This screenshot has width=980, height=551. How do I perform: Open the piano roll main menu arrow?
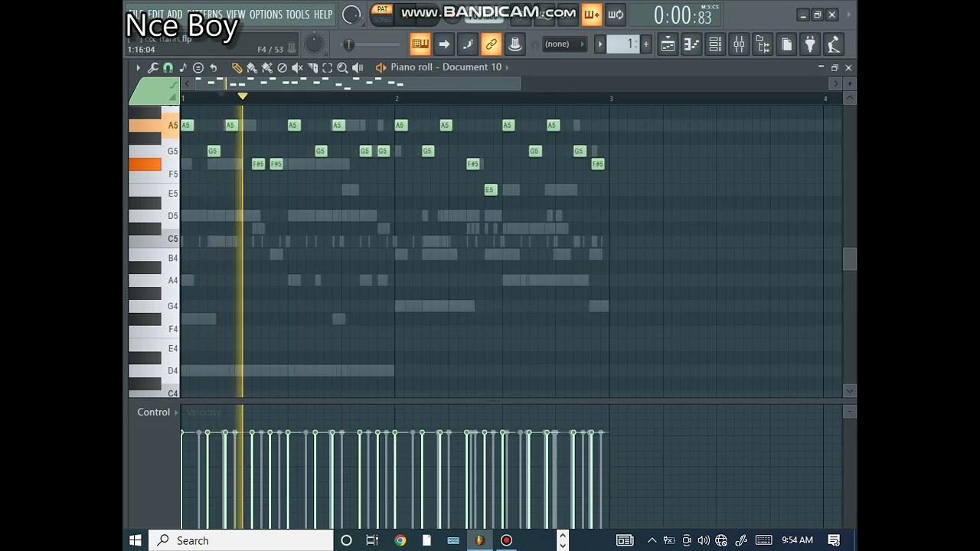138,67
